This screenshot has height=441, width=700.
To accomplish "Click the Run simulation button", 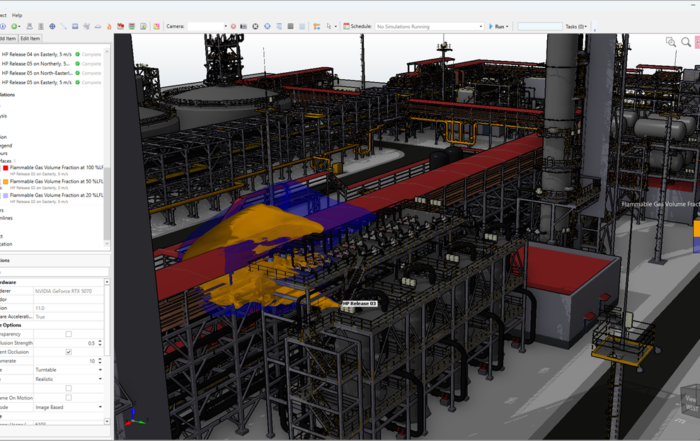I will [496, 26].
